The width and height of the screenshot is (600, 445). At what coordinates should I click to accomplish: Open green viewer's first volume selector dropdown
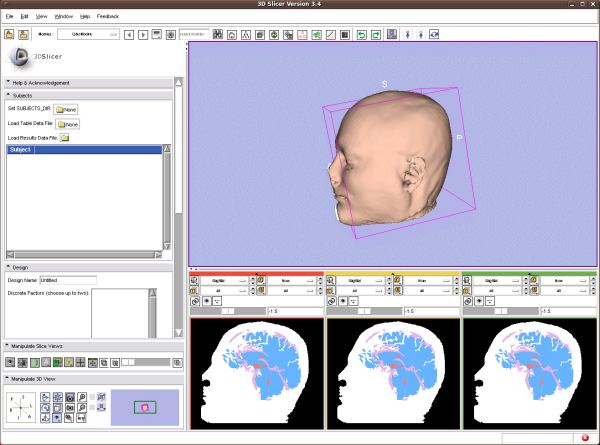tap(497, 281)
